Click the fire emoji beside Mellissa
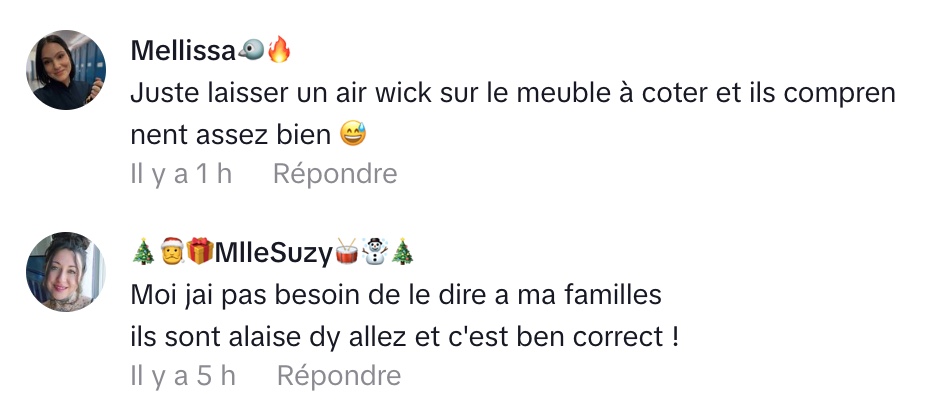This screenshot has width=930, height=406. 279,50
